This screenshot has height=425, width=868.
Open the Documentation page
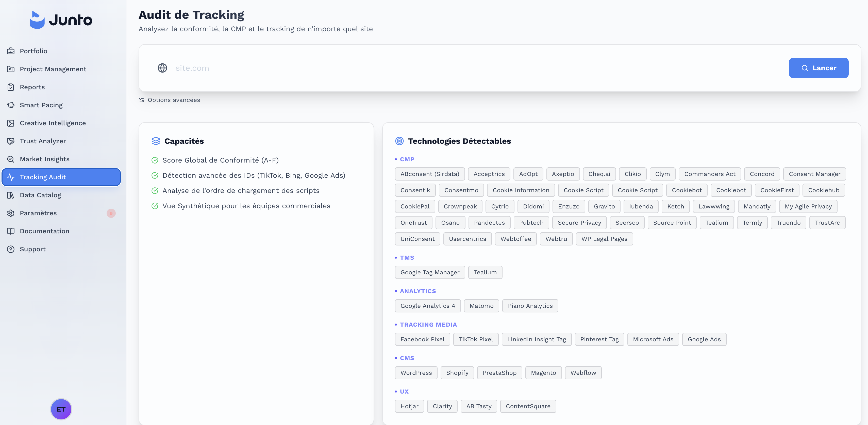pyautogui.click(x=61, y=231)
